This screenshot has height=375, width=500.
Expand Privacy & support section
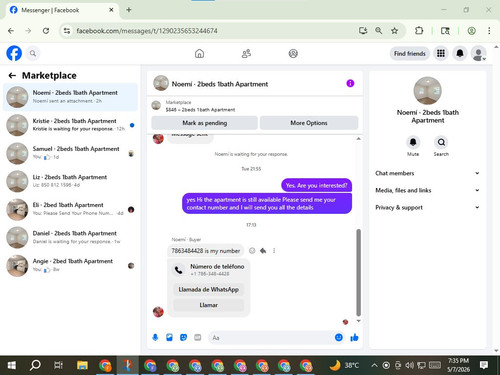(428, 207)
